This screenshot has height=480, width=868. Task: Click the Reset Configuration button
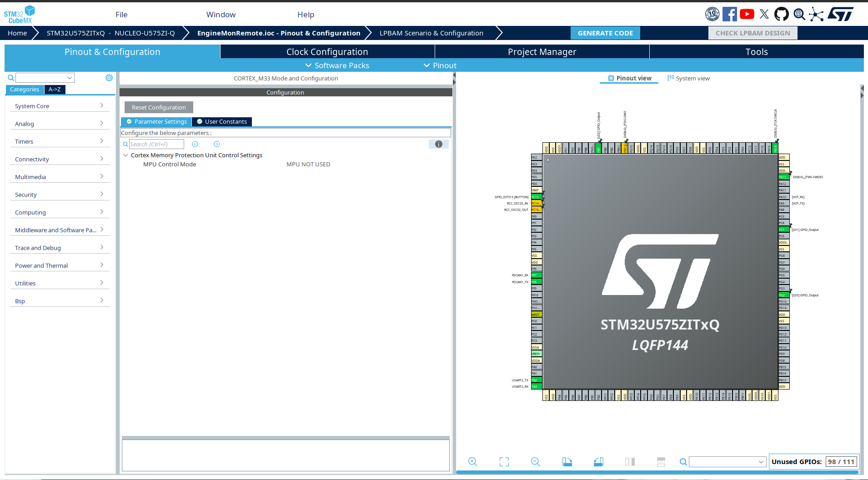[x=158, y=107]
